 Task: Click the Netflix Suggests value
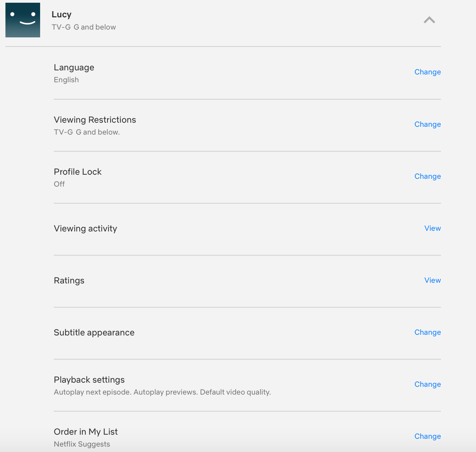pyautogui.click(x=82, y=444)
